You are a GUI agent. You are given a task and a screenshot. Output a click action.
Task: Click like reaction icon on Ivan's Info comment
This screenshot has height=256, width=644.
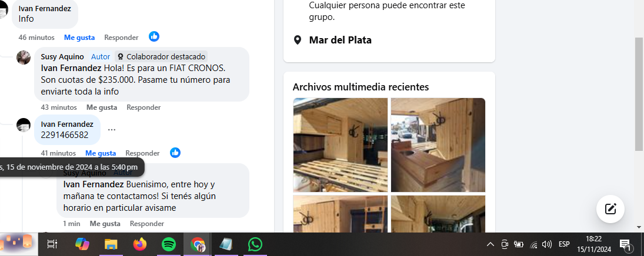(x=154, y=36)
